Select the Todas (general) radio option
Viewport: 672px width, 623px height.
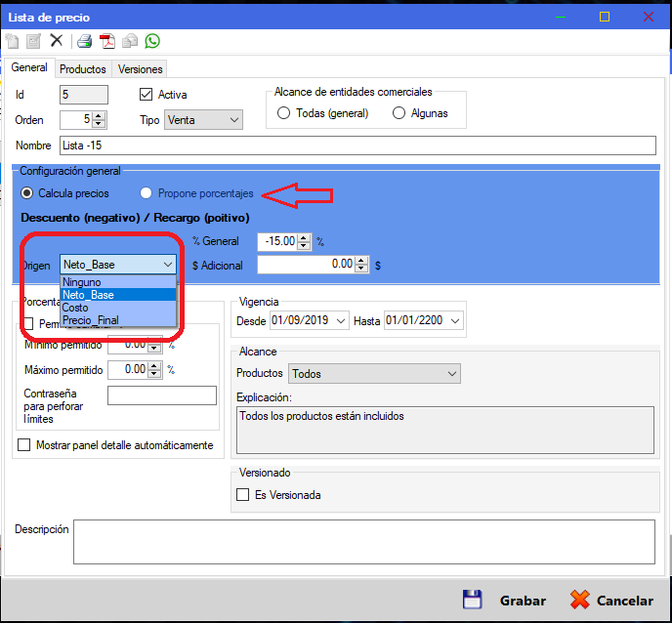[x=284, y=113]
